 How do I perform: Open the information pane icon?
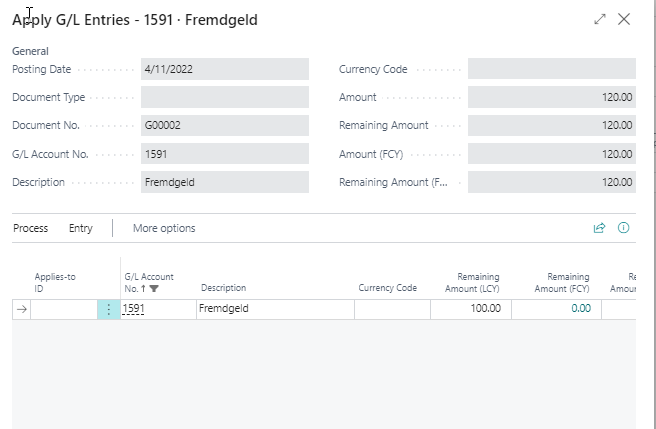[623, 228]
